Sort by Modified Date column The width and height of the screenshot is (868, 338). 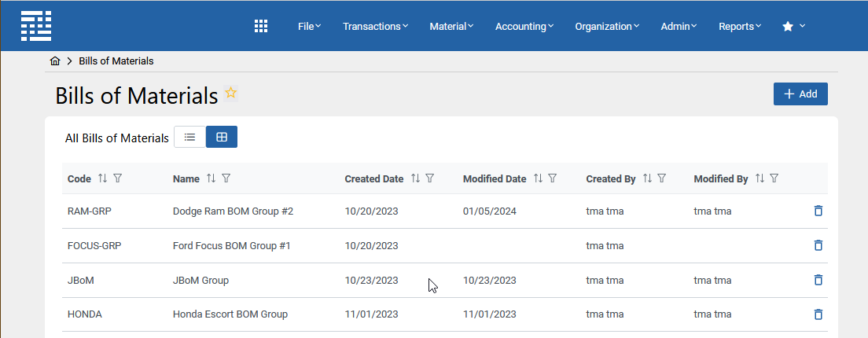tap(538, 178)
